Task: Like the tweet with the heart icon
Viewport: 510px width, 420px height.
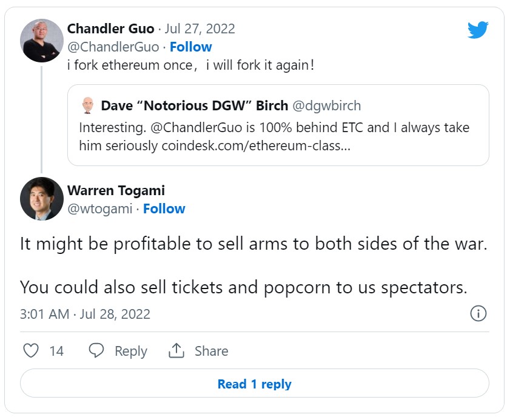Action: tap(30, 351)
